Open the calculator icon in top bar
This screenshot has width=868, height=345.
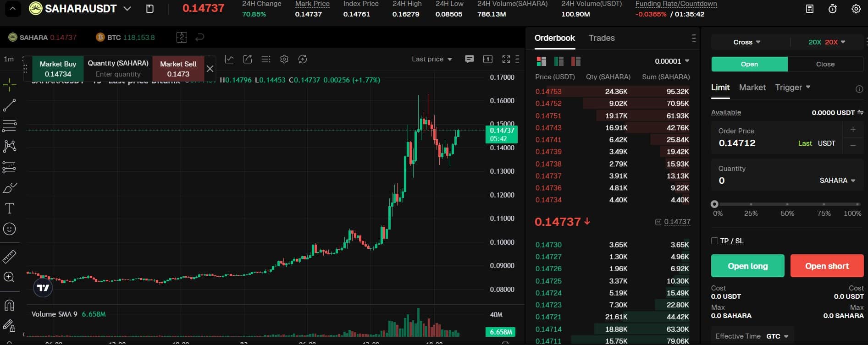point(810,9)
